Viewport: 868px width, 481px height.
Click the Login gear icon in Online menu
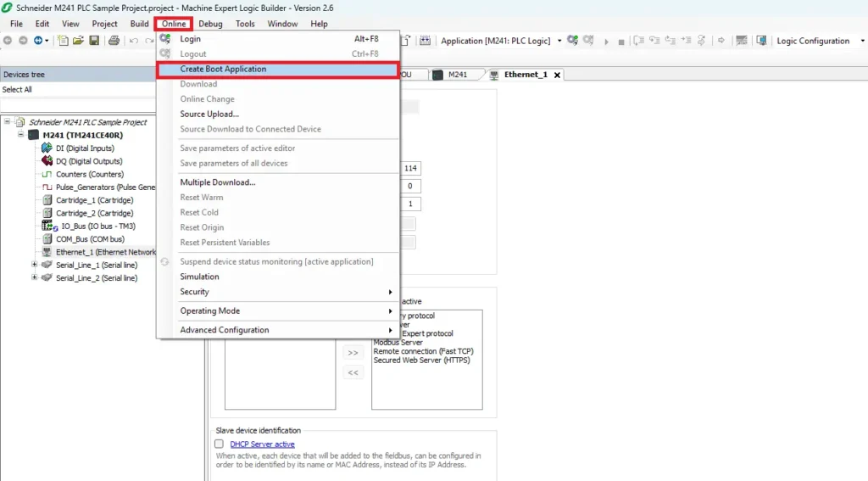pyautogui.click(x=165, y=39)
